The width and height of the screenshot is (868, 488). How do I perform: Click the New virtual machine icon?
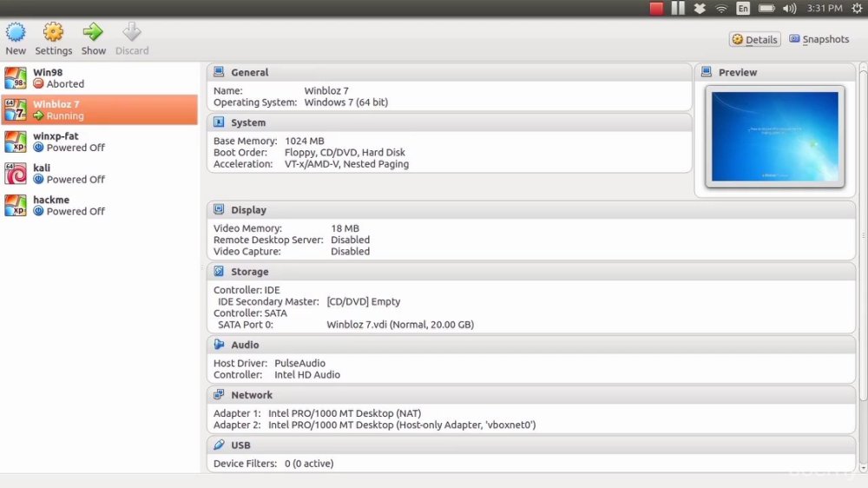(x=16, y=32)
